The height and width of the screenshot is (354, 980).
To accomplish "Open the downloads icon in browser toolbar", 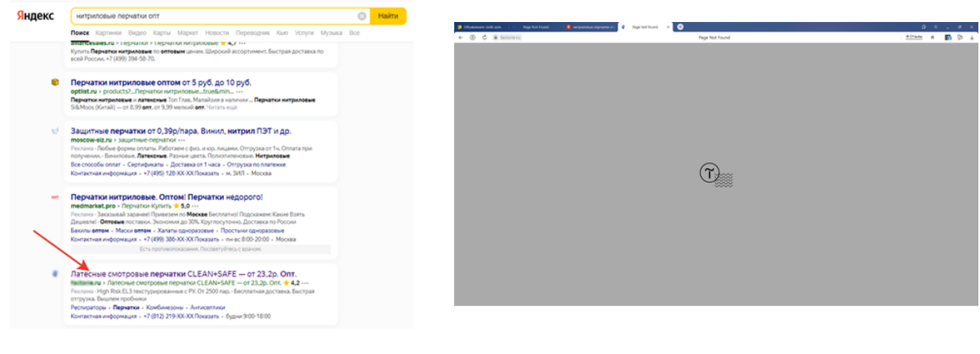I will coord(971,37).
